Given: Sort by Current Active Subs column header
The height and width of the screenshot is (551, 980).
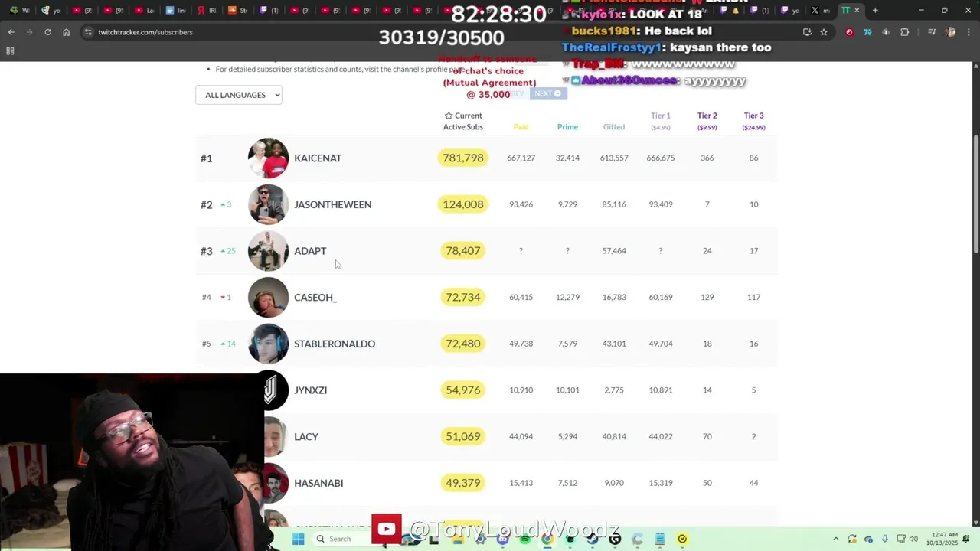Looking at the screenshot, I should 463,121.
